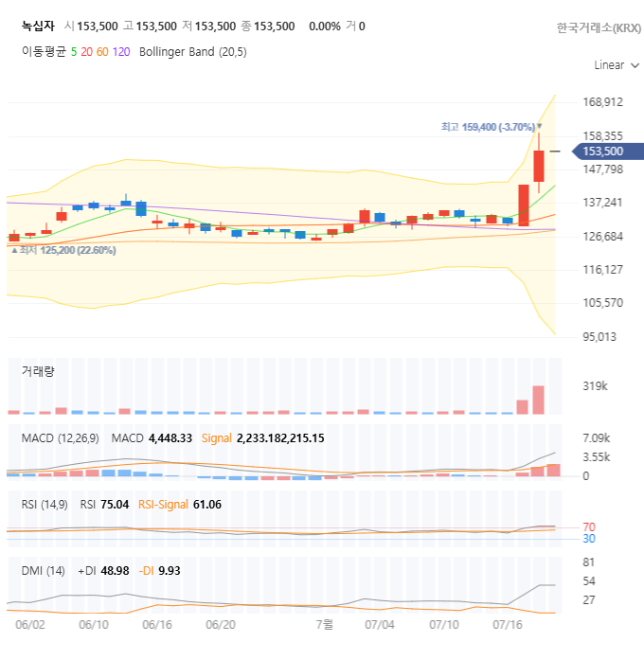Click the orange Signal label in MACD
Viewport: 644px width, 660px height.
click(x=216, y=438)
